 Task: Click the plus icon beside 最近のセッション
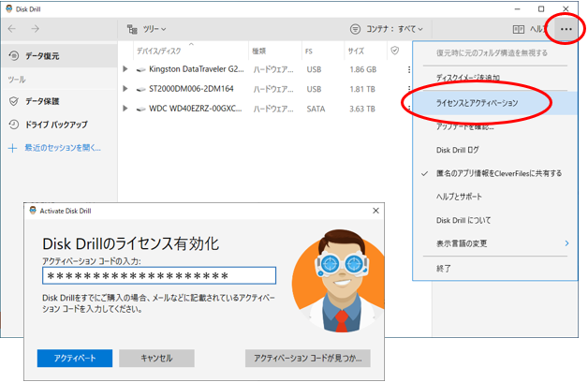click(x=12, y=148)
